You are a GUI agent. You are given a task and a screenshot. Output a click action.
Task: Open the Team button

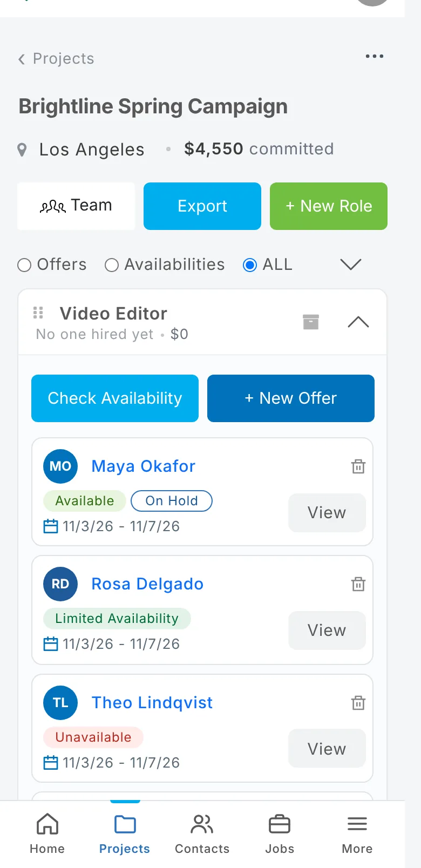pyautogui.click(x=76, y=206)
